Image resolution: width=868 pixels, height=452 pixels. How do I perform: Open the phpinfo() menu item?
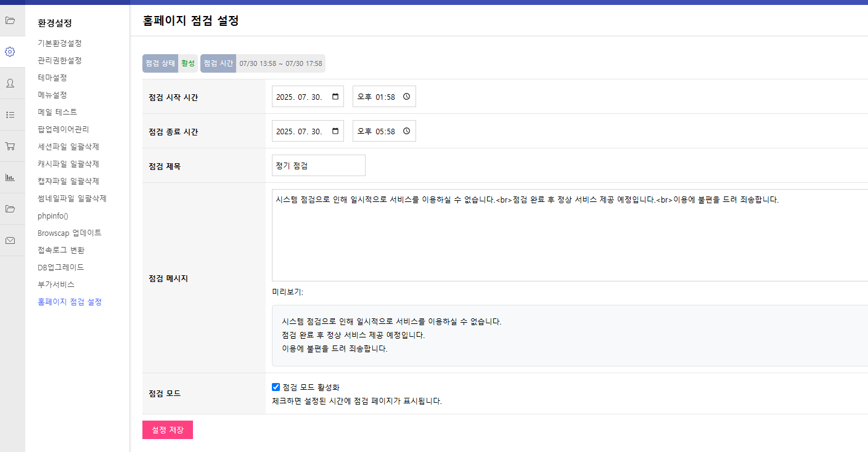53,216
